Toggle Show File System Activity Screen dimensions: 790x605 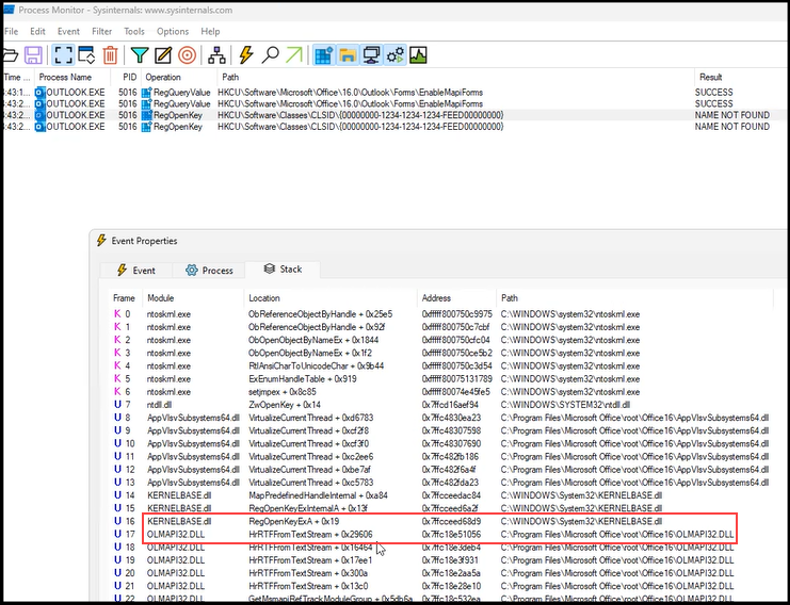[347, 54]
